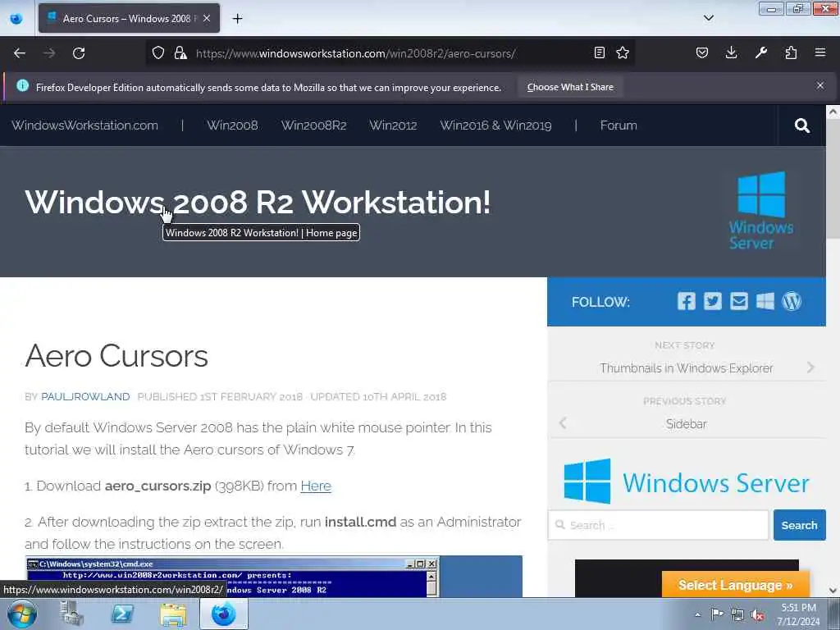This screenshot has width=840, height=630.
Task: Open the Select Language widget
Action: pyautogui.click(x=735, y=585)
